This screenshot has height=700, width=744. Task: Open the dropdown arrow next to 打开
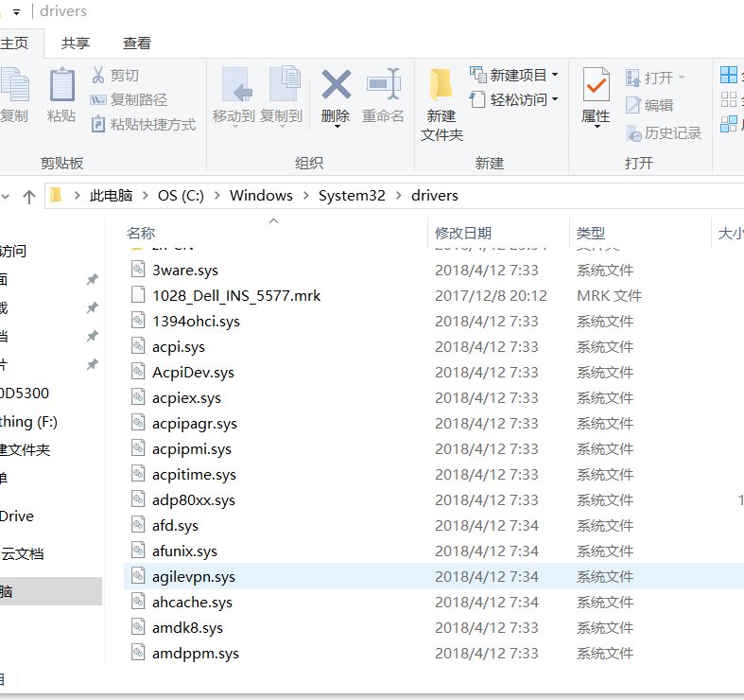[x=682, y=78]
